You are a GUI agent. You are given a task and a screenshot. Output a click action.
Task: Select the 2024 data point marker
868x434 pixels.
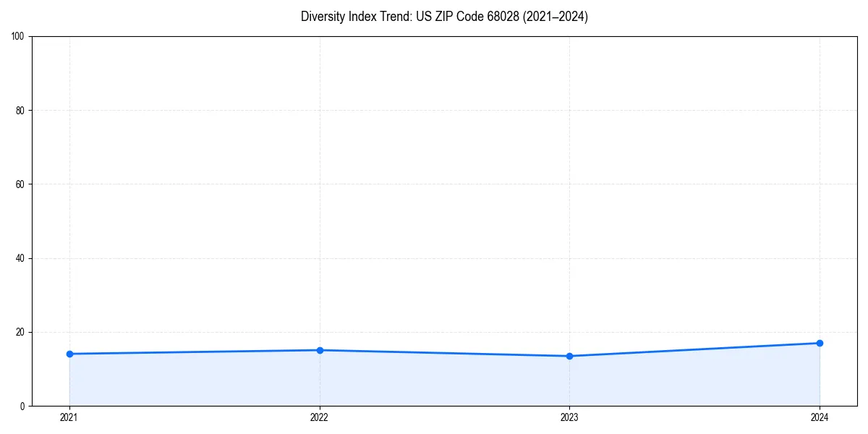pyautogui.click(x=820, y=342)
